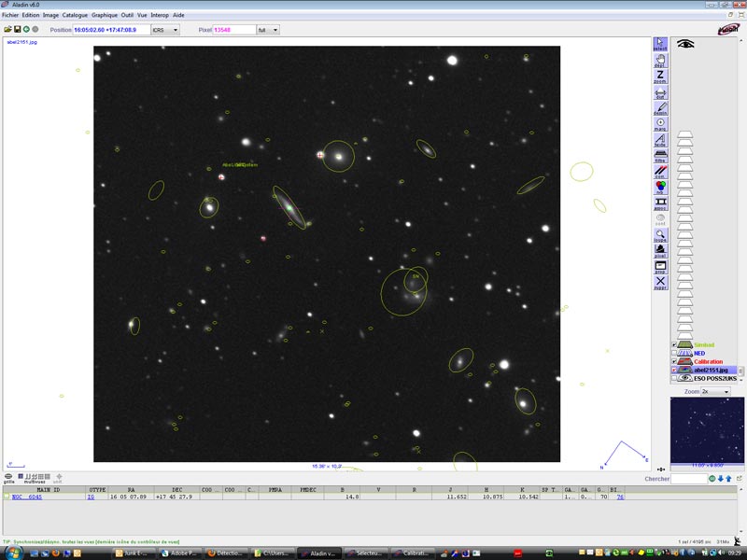This screenshot has width=747, height=560.
Task: Switch to the Junk E-... taskbar window
Action: click(x=134, y=553)
